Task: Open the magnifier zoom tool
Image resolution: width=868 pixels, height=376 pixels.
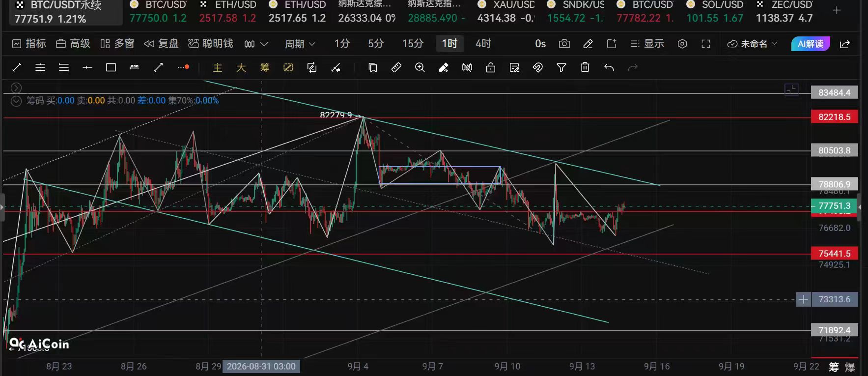Action: click(x=420, y=67)
